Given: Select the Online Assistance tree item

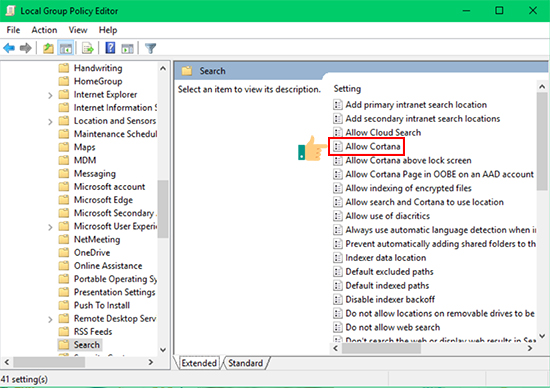Looking at the screenshot, I should tap(108, 266).
